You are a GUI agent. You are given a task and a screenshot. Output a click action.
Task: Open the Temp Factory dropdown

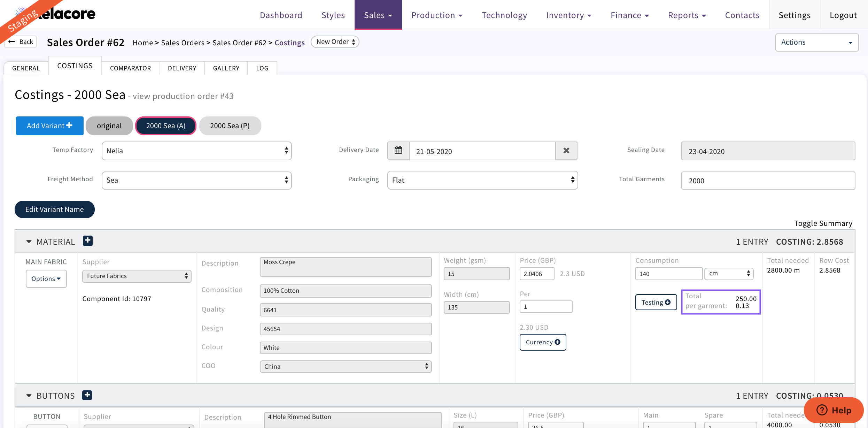(197, 151)
